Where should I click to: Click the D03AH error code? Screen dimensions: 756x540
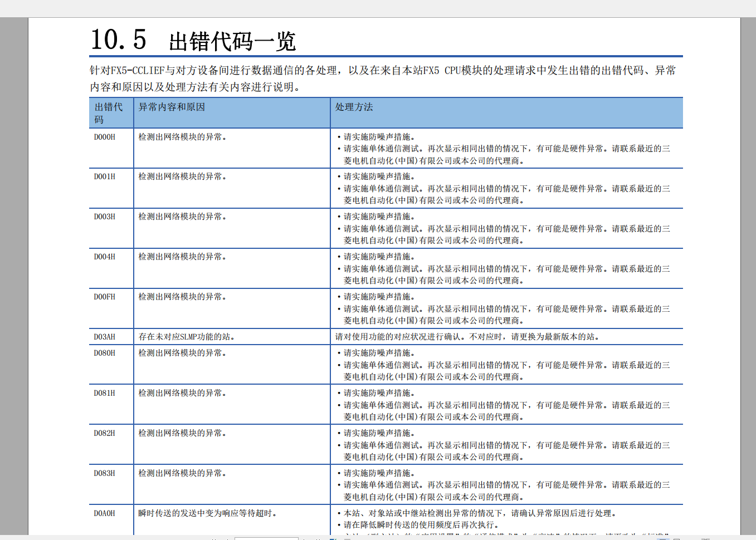(x=105, y=337)
